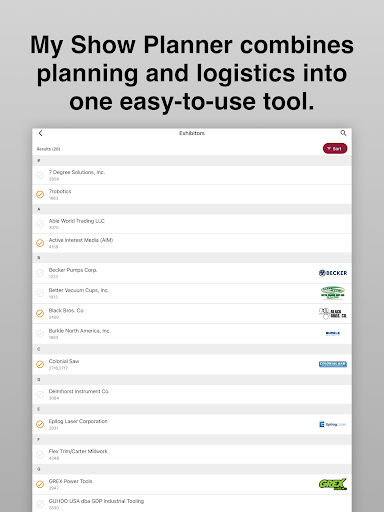The width and height of the screenshot is (384, 512).
Task: Toggle the Black Bros. Co. checkmark
Action: (x=40, y=313)
